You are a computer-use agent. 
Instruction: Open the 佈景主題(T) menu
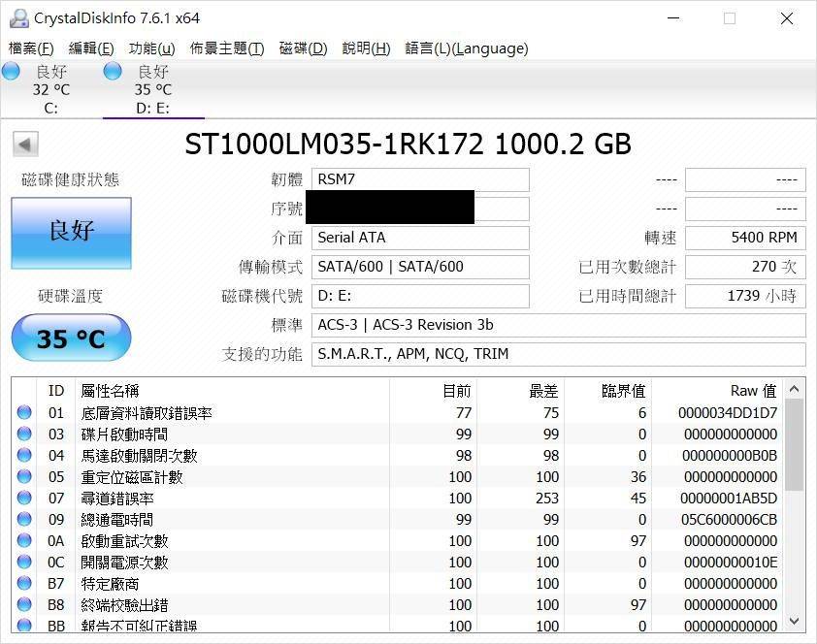tap(227, 48)
